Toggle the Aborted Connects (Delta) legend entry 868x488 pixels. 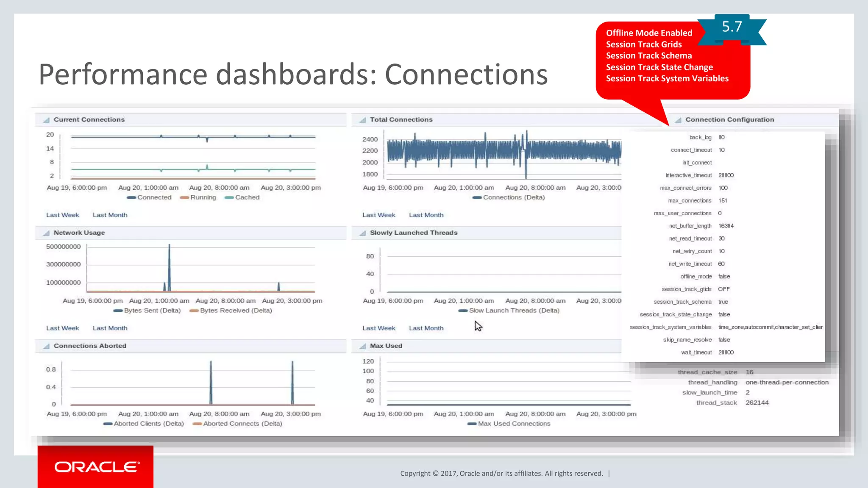[237, 424]
